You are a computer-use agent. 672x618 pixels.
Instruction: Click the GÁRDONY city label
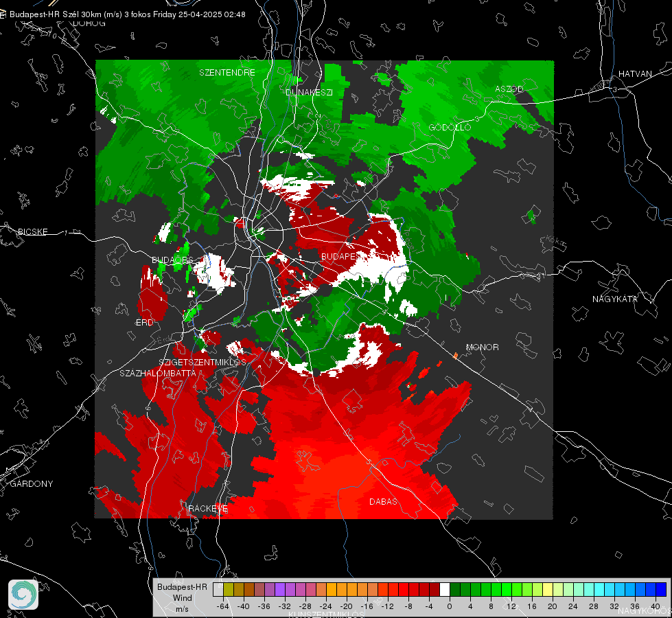tap(32, 484)
